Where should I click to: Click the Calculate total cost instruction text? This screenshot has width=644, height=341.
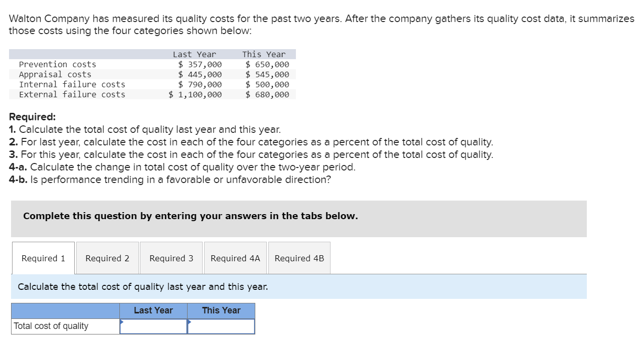coord(142,286)
